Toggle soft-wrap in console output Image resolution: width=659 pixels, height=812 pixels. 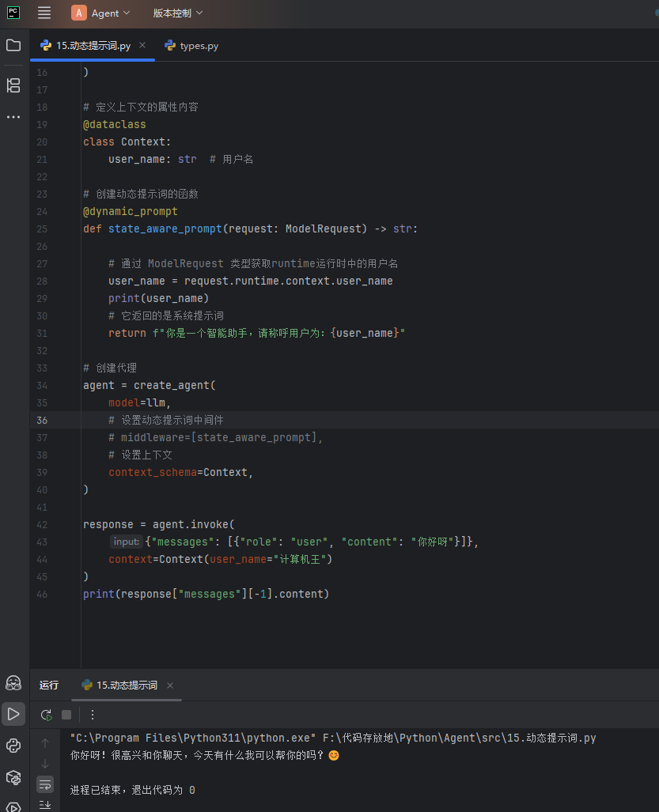(45, 784)
